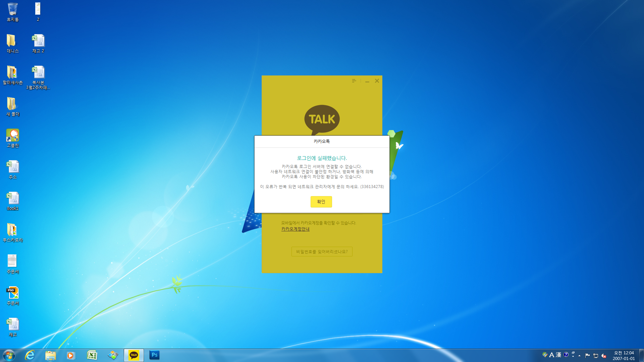
Task: Open the Action Center flag icon
Action: pyautogui.click(x=587, y=356)
